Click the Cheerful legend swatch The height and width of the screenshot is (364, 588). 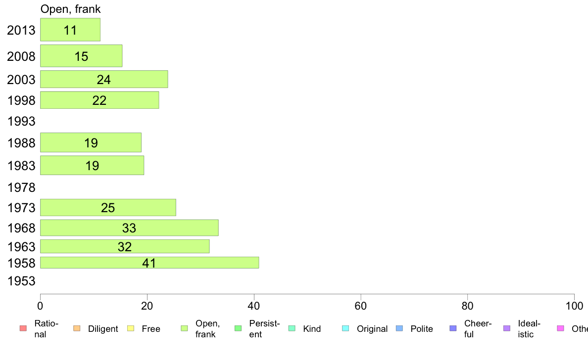[453, 328]
